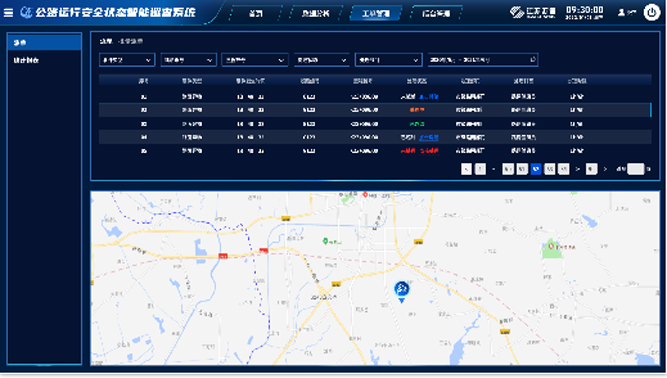The width and height of the screenshot is (667, 378).
Task: Click the system logo beside the title text
Action: pos(26,13)
